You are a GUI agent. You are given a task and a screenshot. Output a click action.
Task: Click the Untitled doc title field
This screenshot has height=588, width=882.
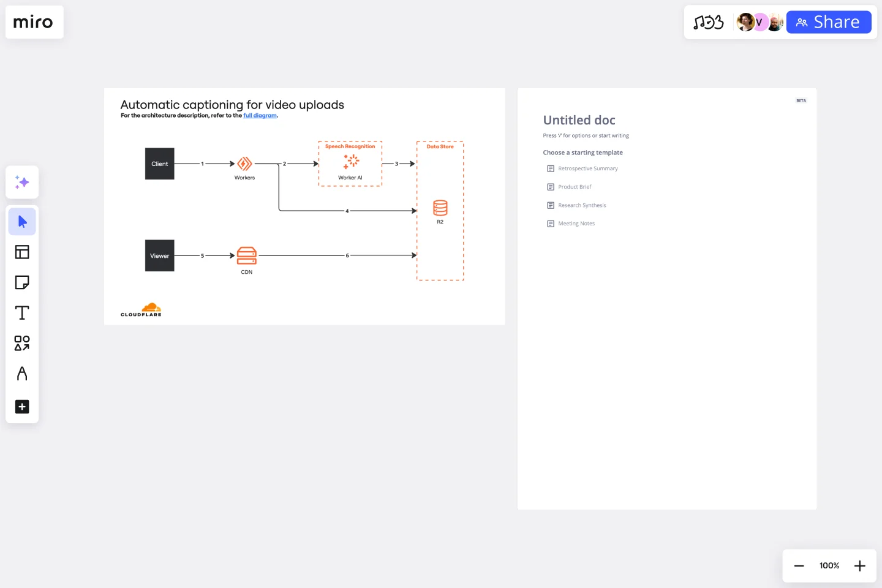coord(579,120)
